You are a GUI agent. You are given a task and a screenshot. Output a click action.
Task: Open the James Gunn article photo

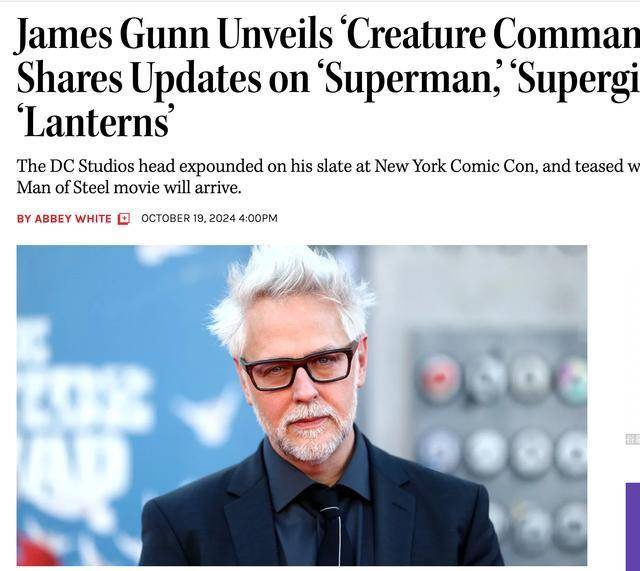[302, 405]
